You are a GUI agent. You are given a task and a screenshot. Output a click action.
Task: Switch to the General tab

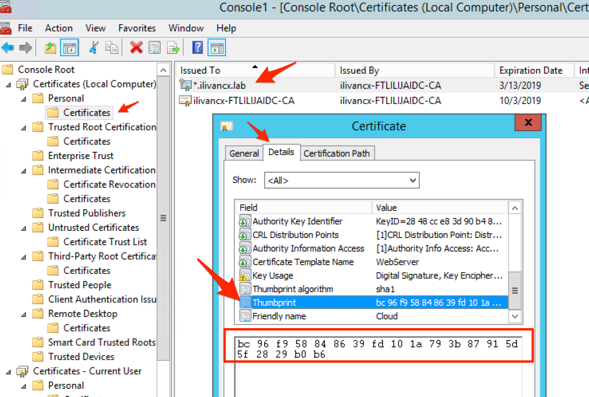click(x=244, y=153)
